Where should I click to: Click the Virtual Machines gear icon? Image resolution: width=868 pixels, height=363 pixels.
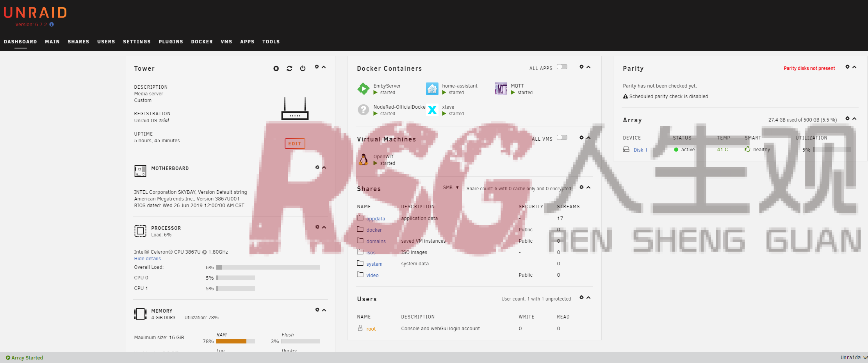[581, 138]
